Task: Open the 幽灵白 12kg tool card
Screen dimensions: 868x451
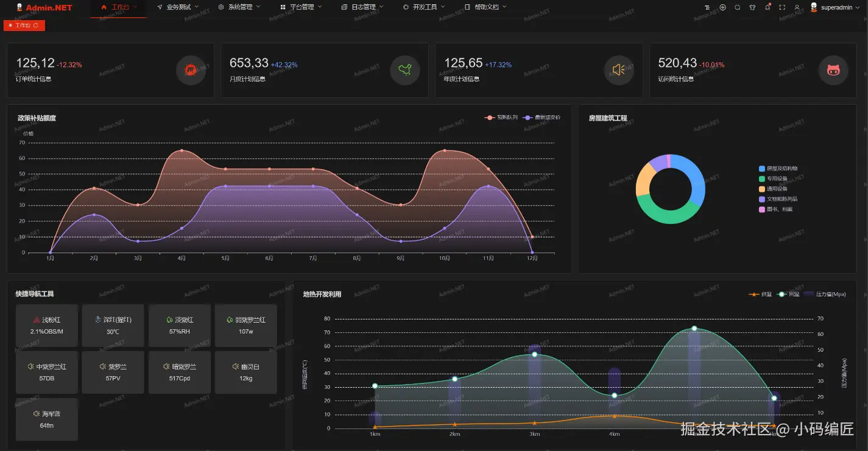Action: [x=246, y=372]
